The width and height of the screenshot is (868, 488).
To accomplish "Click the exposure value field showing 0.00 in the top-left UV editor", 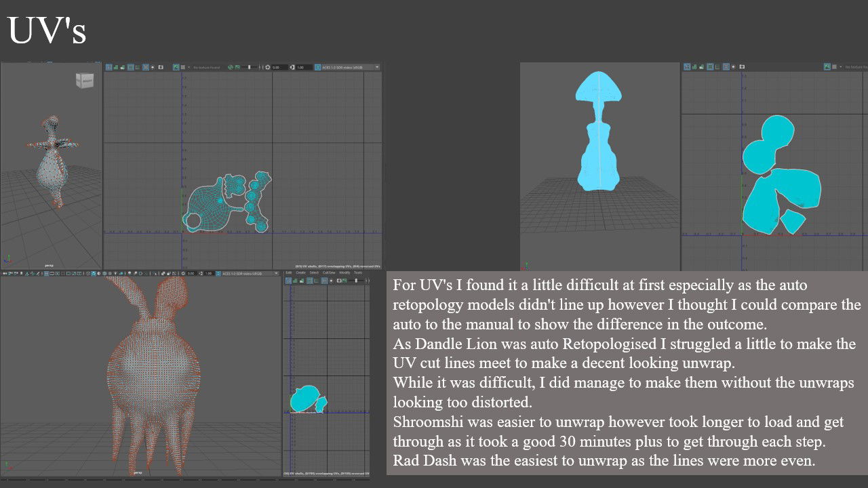I will pos(280,67).
